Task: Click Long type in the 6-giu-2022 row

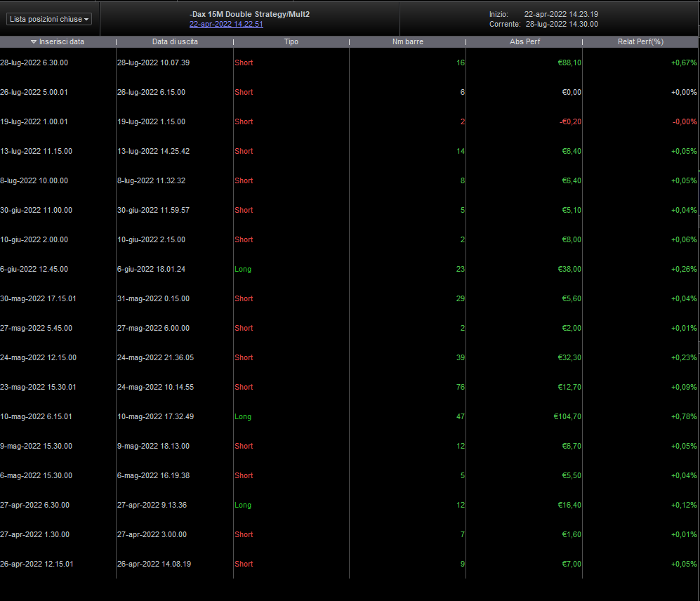Action: pos(243,269)
